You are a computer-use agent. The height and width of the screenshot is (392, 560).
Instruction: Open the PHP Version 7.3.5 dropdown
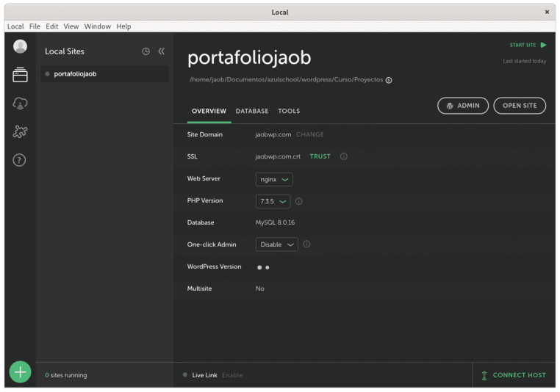[273, 202]
